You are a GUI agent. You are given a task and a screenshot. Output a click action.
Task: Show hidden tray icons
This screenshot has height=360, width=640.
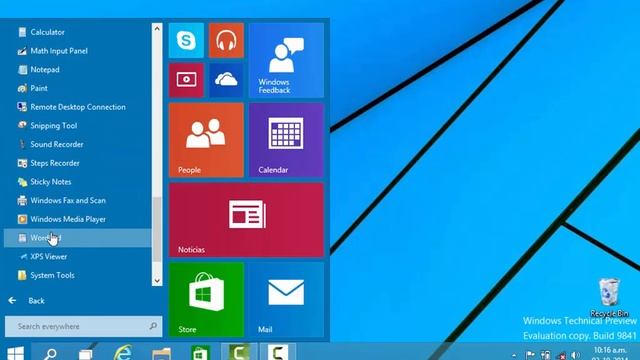click(x=514, y=356)
